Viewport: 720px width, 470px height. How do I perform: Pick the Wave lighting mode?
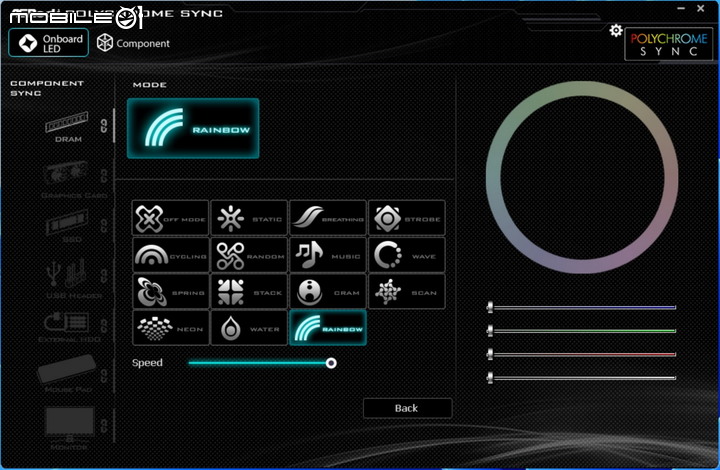pyautogui.click(x=407, y=255)
